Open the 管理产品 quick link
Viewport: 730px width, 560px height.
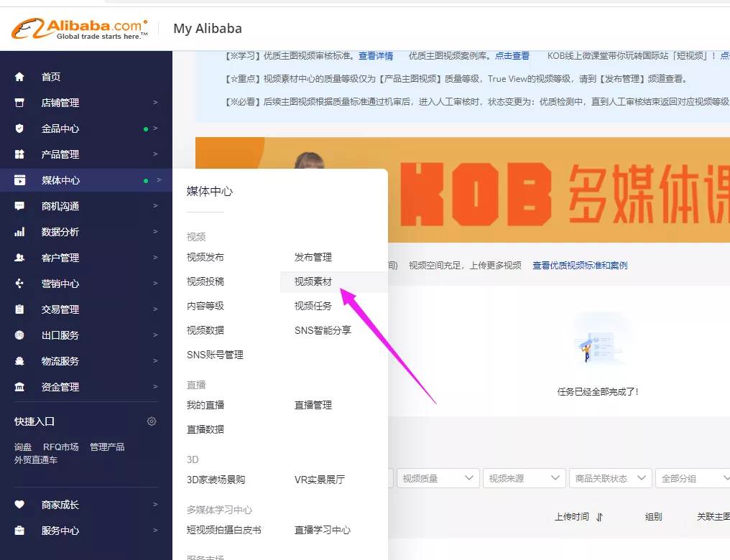107,447
